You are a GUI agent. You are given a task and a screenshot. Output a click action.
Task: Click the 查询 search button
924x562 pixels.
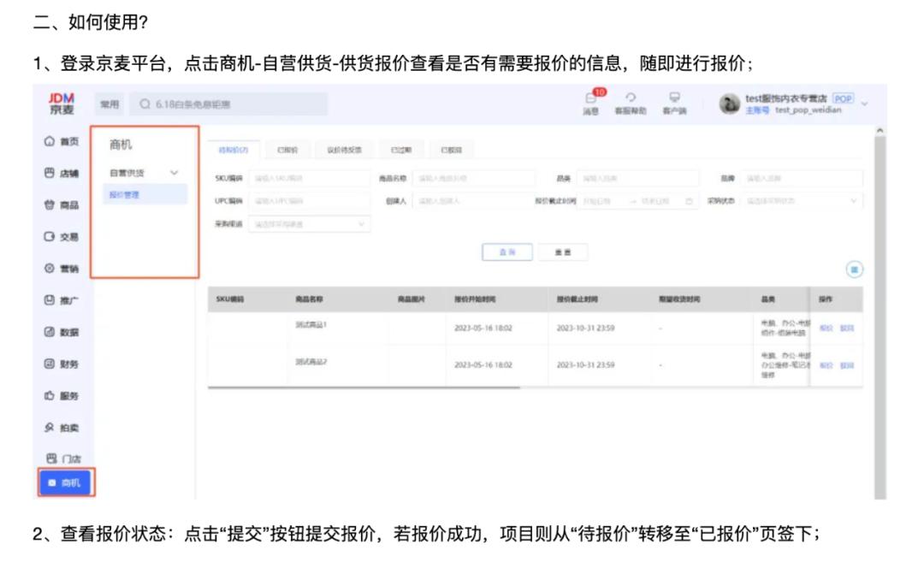pyautogui.click(x=506, y=252)
